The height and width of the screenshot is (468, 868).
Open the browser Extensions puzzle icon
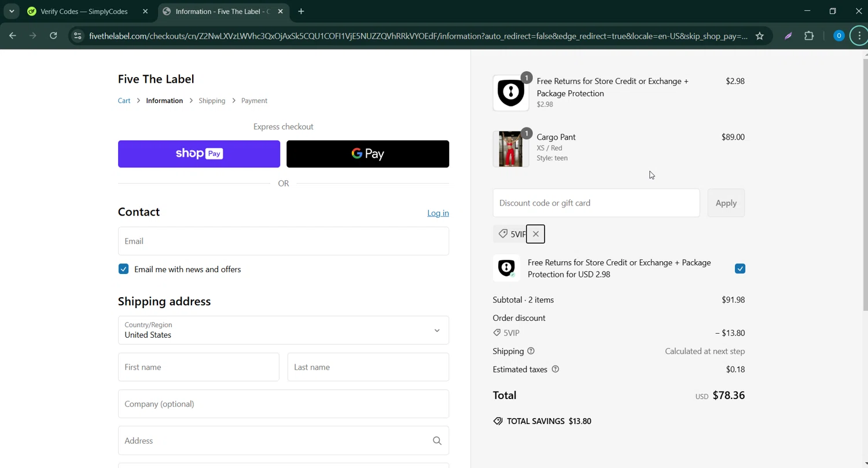(x=809, y=36)
